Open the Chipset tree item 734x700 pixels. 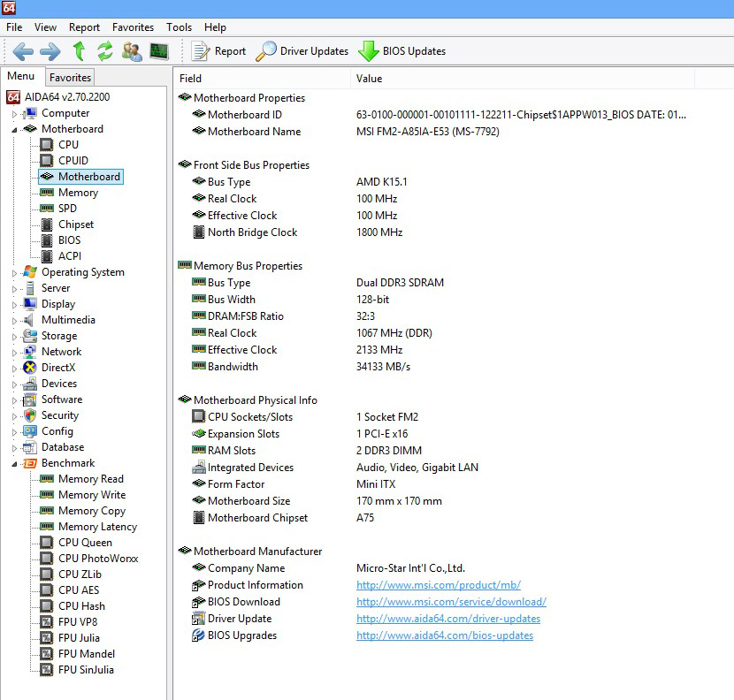point(67,224)
